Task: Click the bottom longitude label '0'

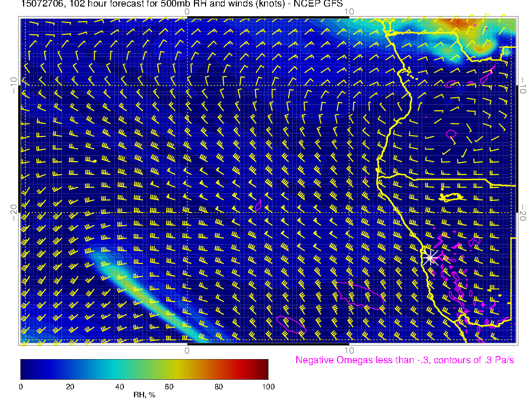Action: tap(187, 350)
